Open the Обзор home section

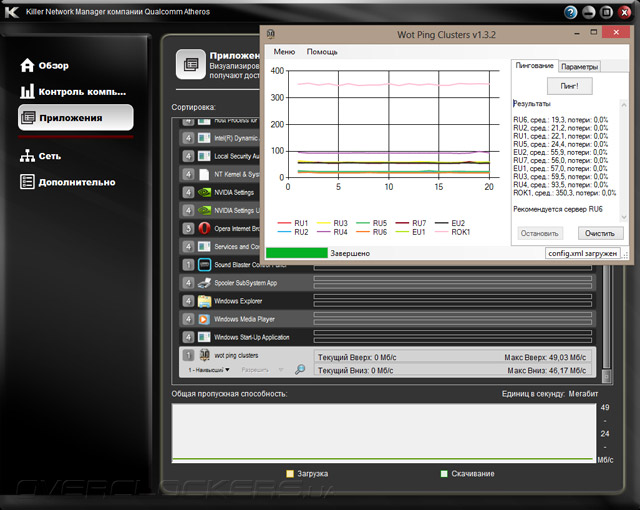point(44,65)
